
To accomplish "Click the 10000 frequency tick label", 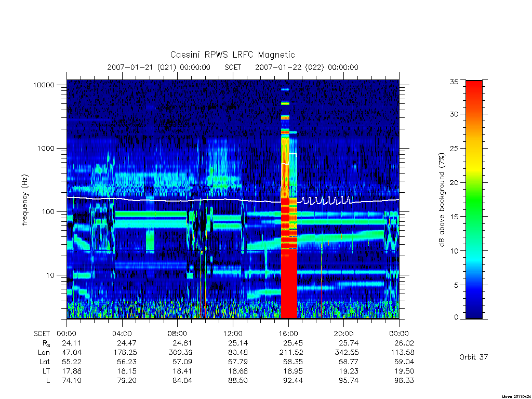I will [44, 85].
